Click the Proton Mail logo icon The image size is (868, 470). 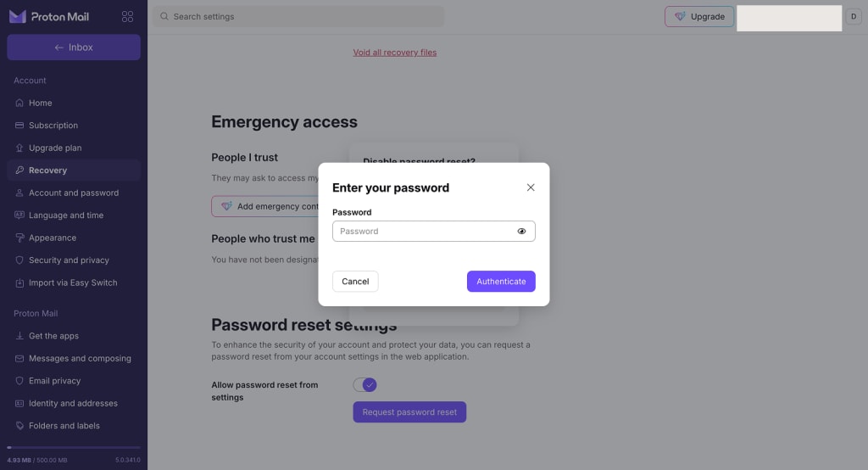click(x=17, y=17)
